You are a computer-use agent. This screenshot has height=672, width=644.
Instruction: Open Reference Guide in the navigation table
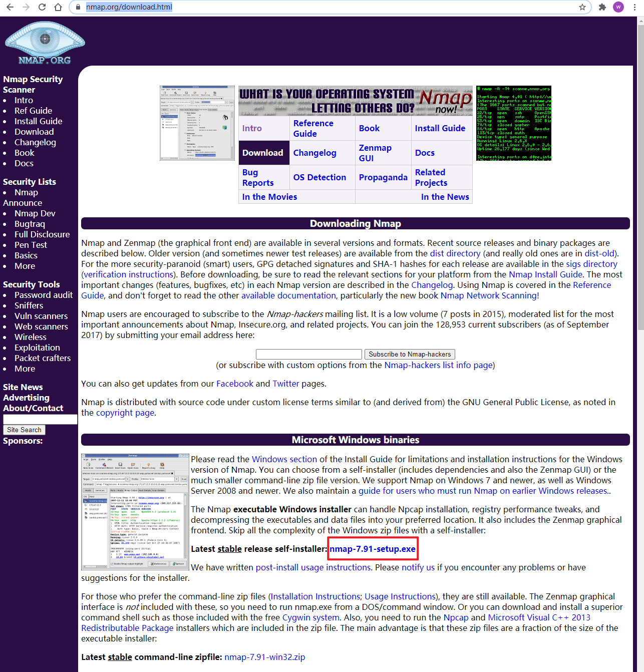click(x=313, y=128)
